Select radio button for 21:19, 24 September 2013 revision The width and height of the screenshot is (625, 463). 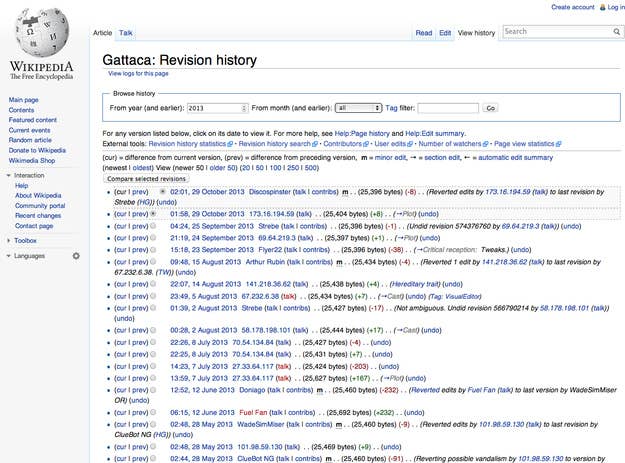pos(153,238)
